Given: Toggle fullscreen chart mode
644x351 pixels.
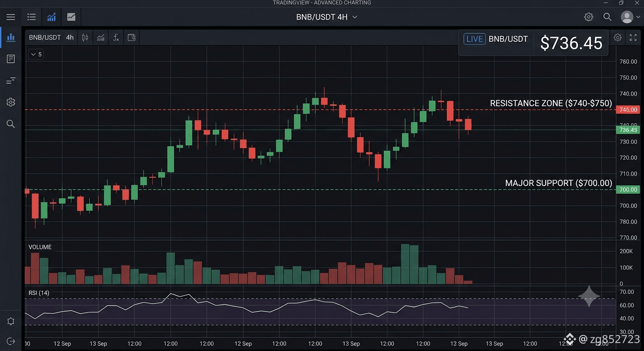Looking at the screenshot, I should [633, 37].
